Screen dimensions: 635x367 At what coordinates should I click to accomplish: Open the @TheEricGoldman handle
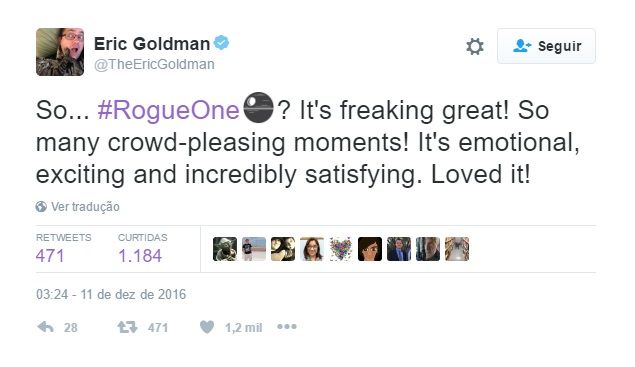point(154,64)
